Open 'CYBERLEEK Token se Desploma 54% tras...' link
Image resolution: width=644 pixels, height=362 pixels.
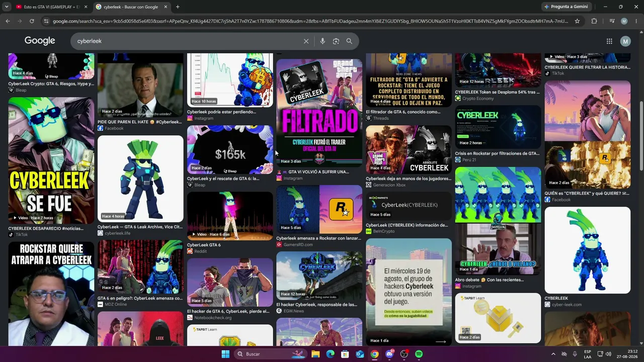point(497,92)
